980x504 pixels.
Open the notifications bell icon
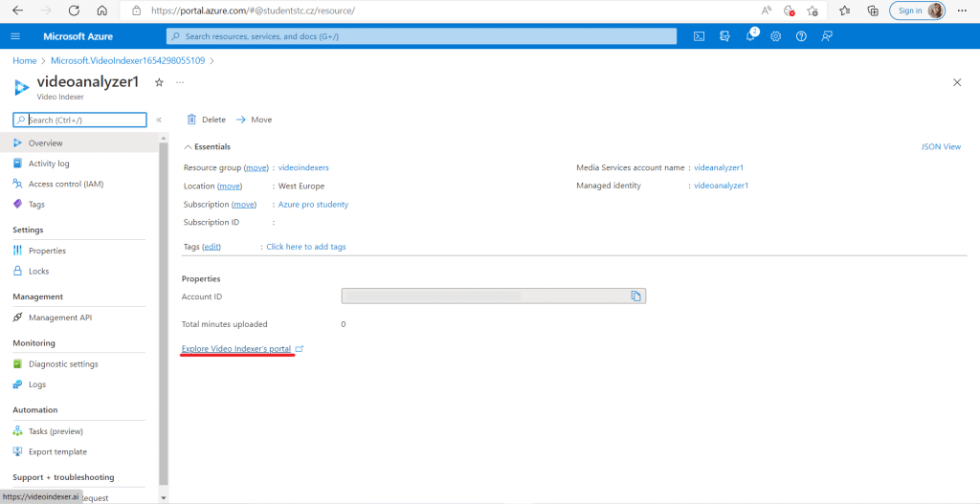[x=750, y=36]
